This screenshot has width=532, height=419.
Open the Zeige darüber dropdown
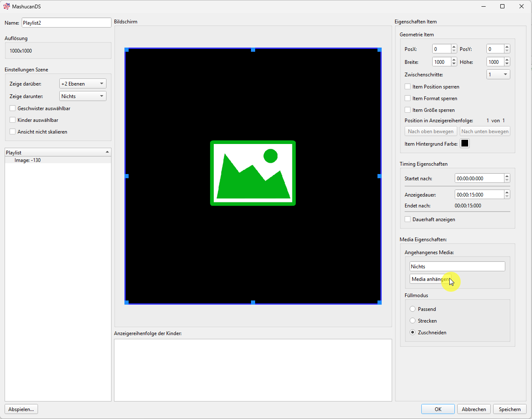[x=83, y=84]
